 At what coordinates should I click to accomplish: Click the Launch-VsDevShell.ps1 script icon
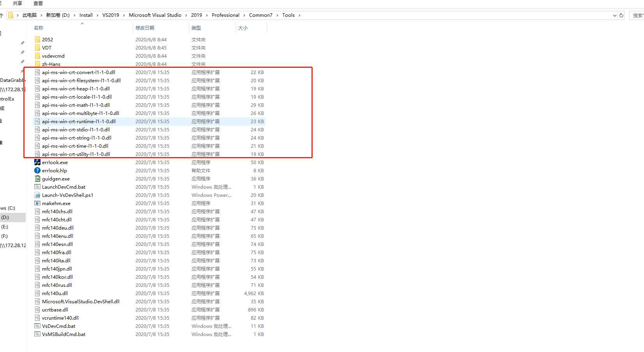tap(37, 195)
